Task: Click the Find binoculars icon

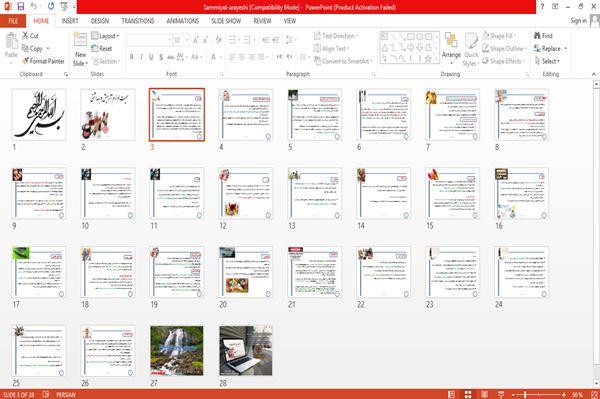Action: click(x=537, y=36)
